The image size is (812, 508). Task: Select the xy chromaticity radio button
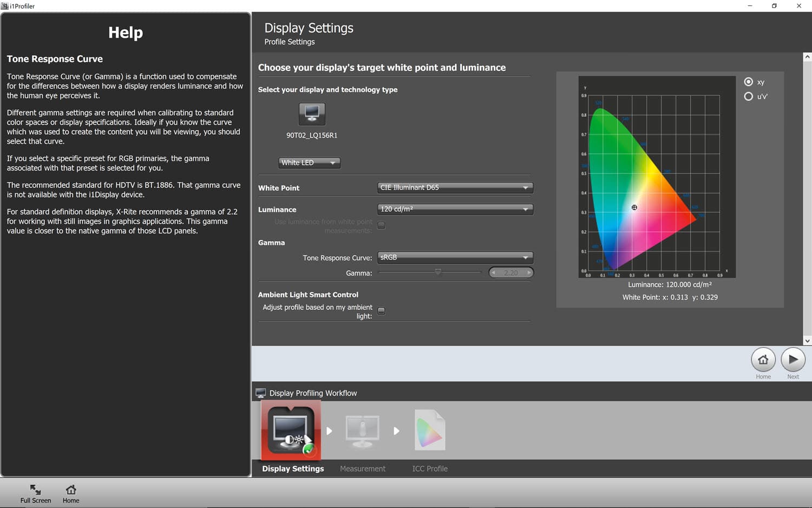click(749, 82)
